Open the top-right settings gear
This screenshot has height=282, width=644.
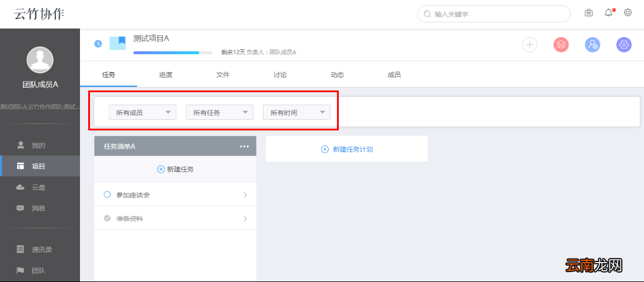pyautogui.click(x=628, y=13)
